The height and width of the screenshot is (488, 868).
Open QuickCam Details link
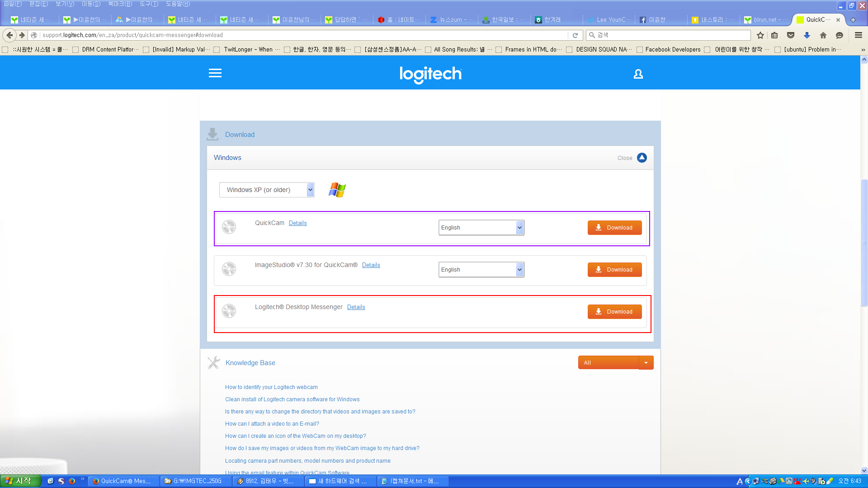(297, 223)
